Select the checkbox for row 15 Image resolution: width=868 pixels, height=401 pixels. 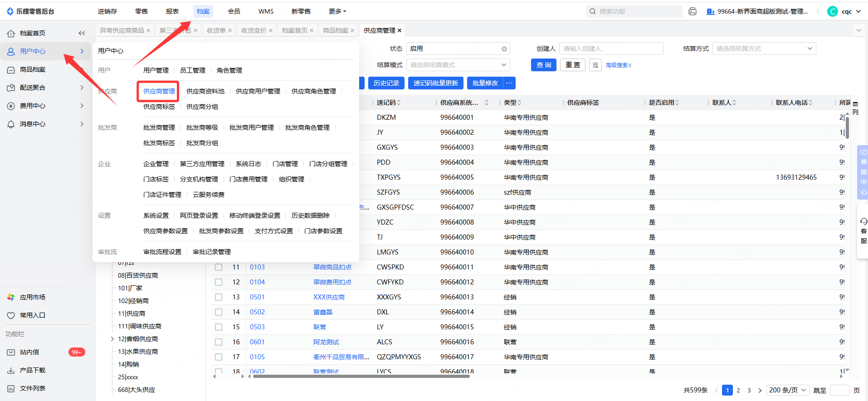219,327
